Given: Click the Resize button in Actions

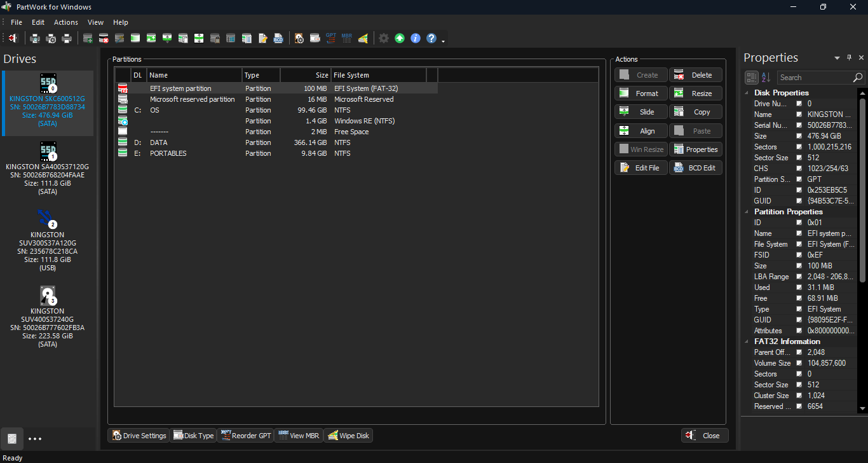Looking at the screenshot, I should coord(696,93).
